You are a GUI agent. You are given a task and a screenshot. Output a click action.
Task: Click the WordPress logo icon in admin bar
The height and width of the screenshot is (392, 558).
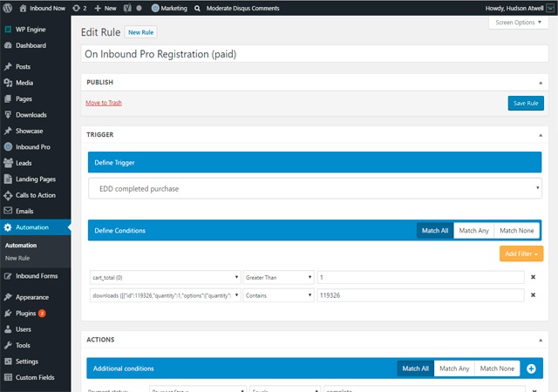[x=8, y=8]
